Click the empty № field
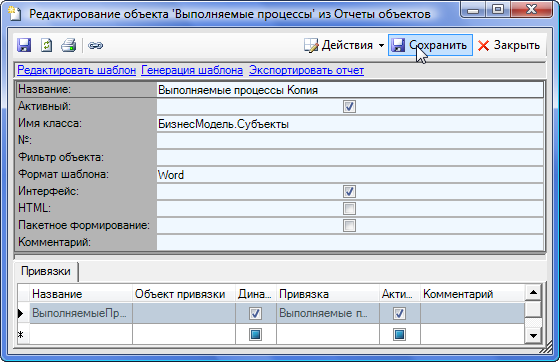560x362 pixels. click(x=350, y=141)
